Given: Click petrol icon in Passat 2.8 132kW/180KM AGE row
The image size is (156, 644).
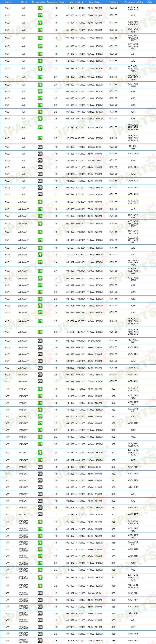Looking at the screenshot, I should (x=40, y=460).
